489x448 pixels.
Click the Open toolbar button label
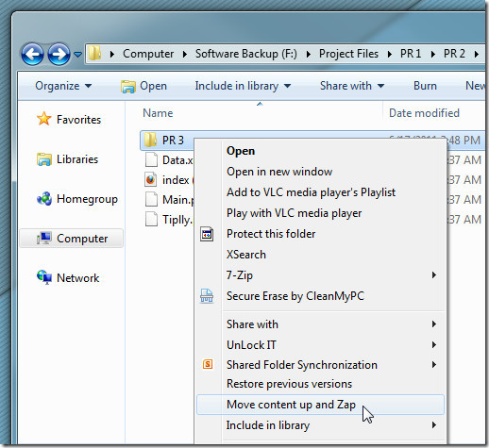tap(153, 86)
